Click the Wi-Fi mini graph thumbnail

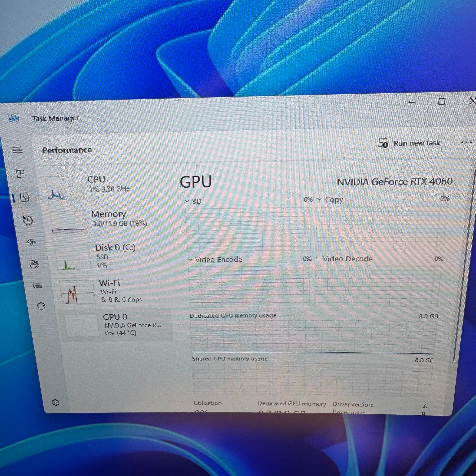(x=77, y=292)
